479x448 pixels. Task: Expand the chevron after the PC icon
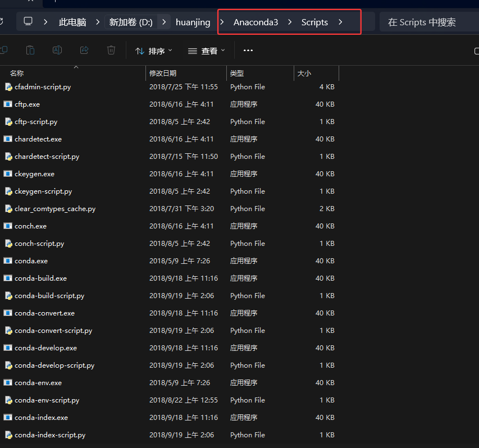pyautogui.click(x=45, y=22)
